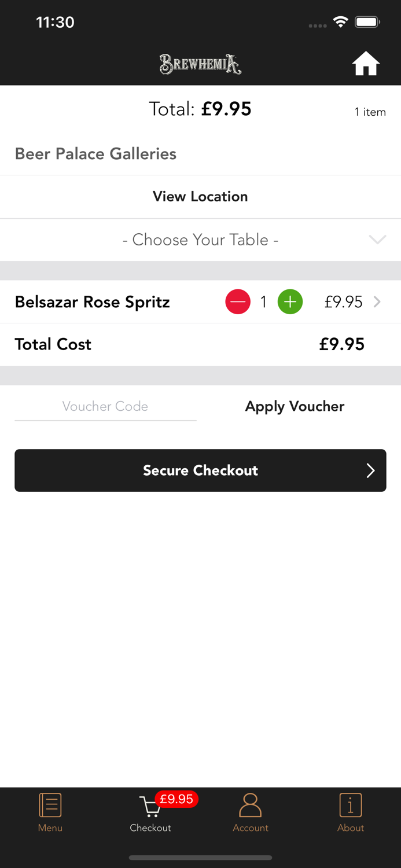Expand the Choose Your Table dropdown
401x868 pixels.
[200, 240]
